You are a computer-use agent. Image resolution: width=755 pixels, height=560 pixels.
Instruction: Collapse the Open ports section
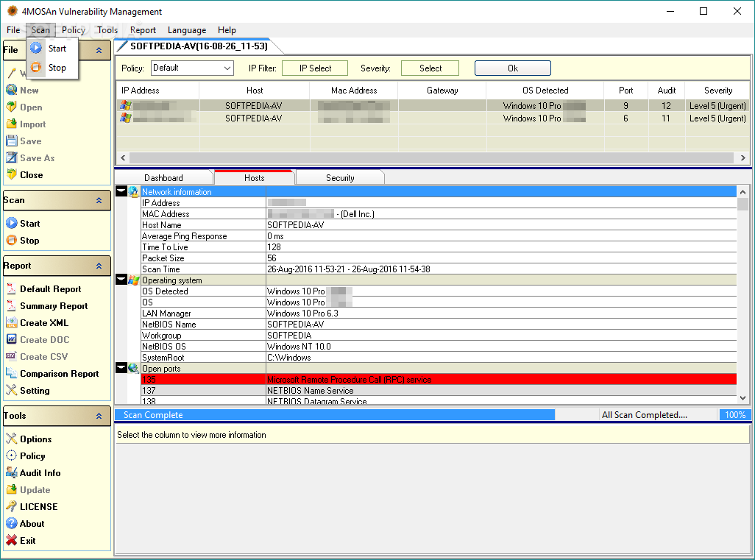pyautogui.click(x=121, y=368)
